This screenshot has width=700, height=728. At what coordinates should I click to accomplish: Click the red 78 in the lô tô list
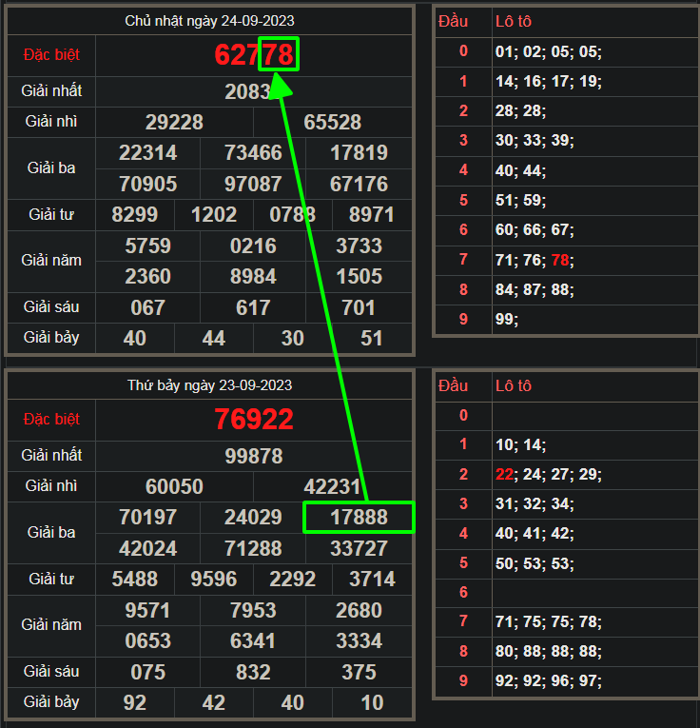click(x=560, y=260)
